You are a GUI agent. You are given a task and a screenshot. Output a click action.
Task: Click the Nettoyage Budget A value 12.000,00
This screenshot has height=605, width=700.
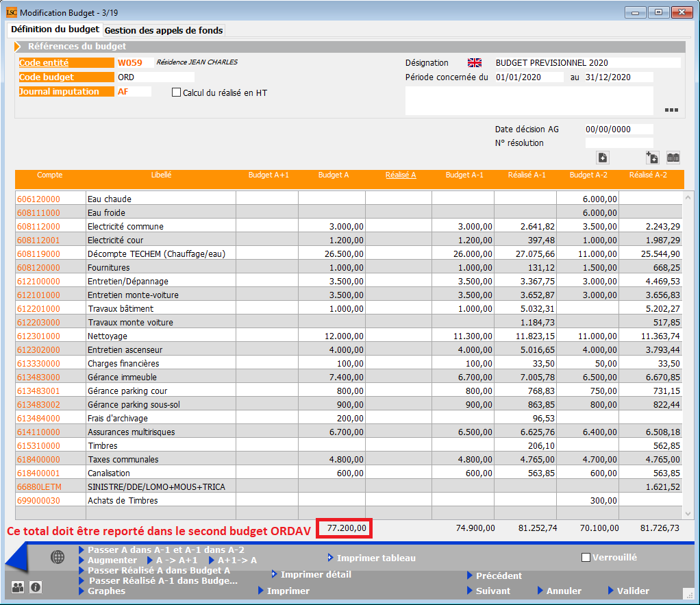(345, 336)
